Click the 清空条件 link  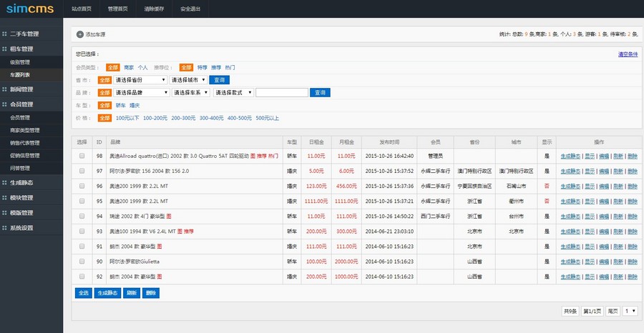tap(628, 54)
